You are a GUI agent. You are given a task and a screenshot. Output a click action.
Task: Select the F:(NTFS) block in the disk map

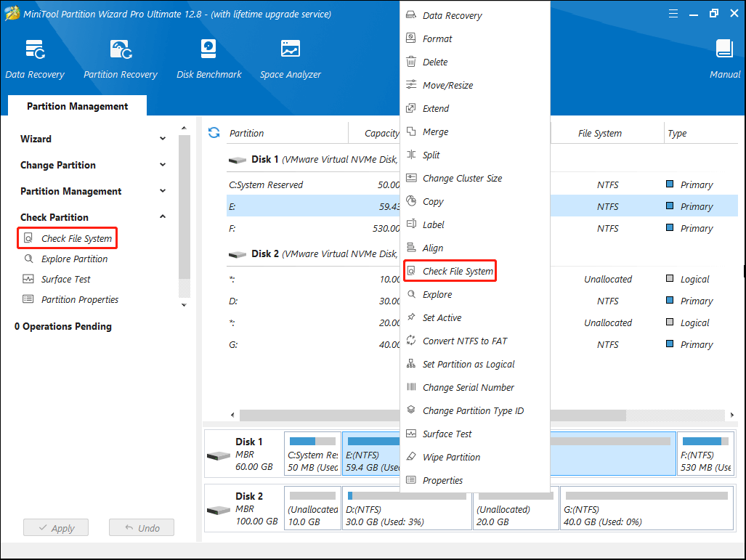pyautogui.click(x=705, y=453)
